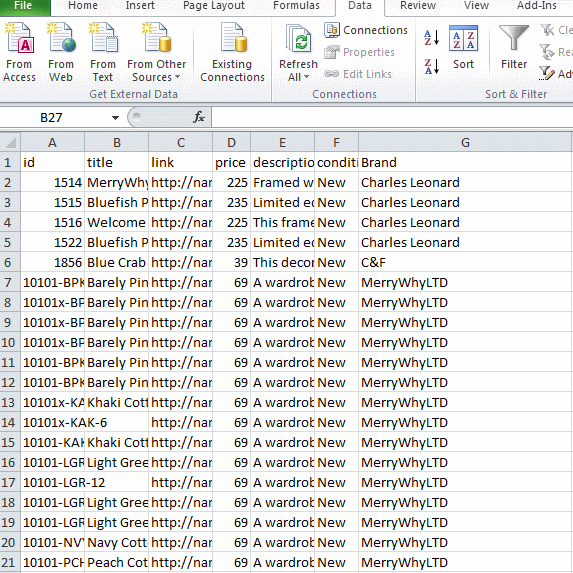Click the Insert Function fx button
The width and height of the screenshot is (573, 573).
[199, 117]
